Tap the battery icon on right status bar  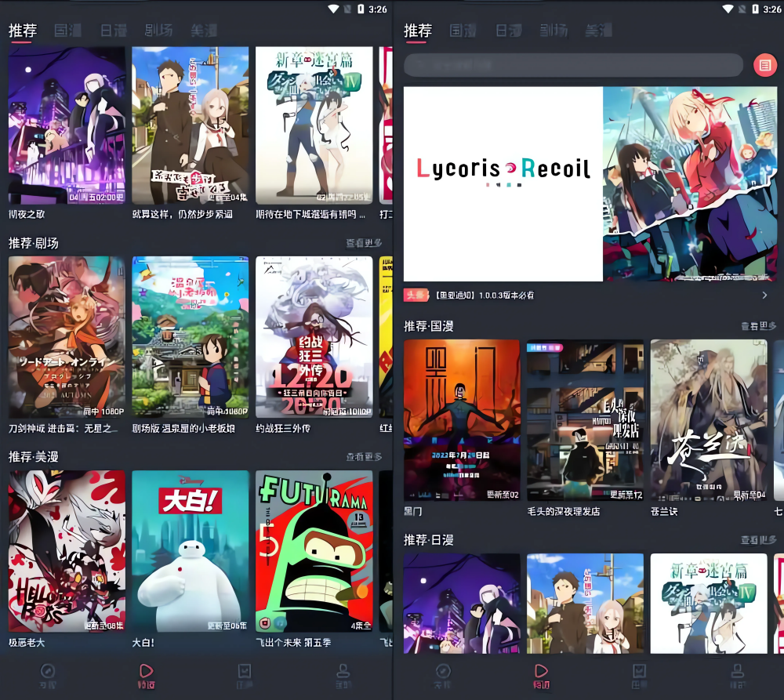click(x=756, y=9)
